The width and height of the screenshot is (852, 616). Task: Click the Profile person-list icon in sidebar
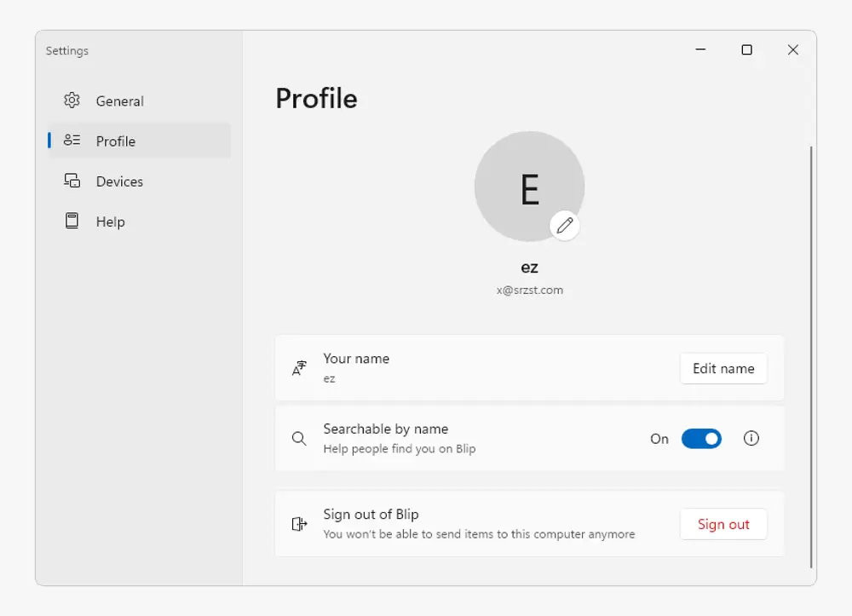pos(72,141)
